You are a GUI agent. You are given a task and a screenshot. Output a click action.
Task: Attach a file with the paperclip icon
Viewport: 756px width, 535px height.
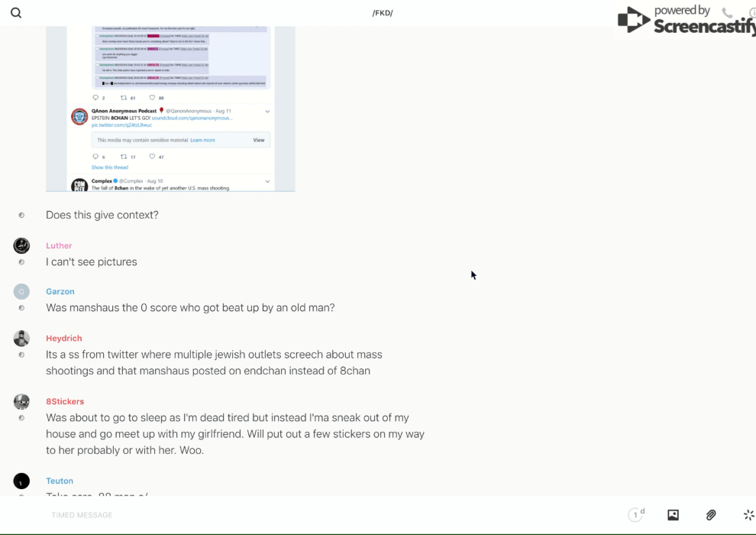coord(711,515)
